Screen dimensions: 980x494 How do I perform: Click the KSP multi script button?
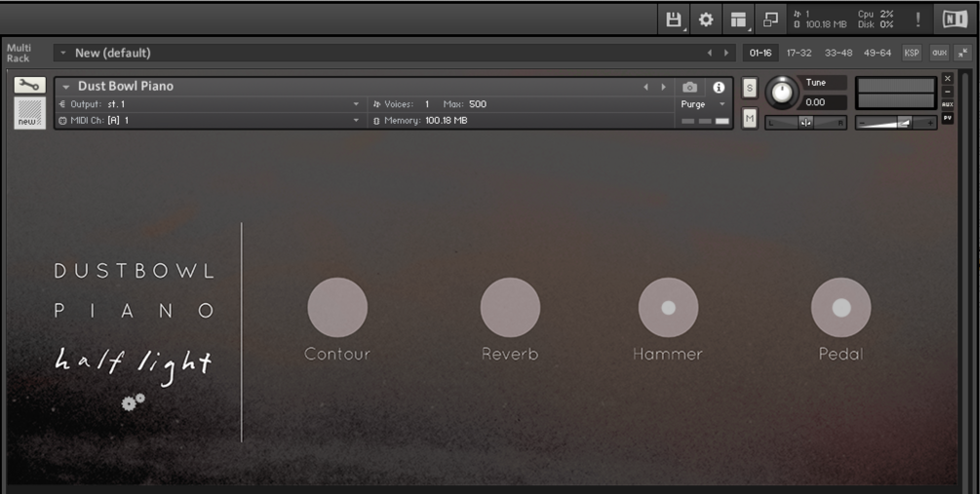point(912,53)
